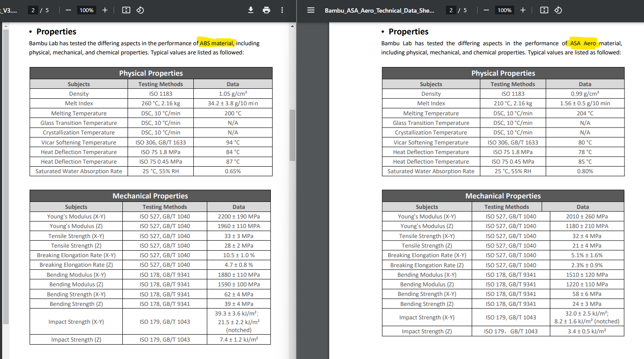Click ASA impact strength Z 3.4 ± 0.5 kJ/m²
The width and height of the screenshot is (644, 359).
pos(587,331)
